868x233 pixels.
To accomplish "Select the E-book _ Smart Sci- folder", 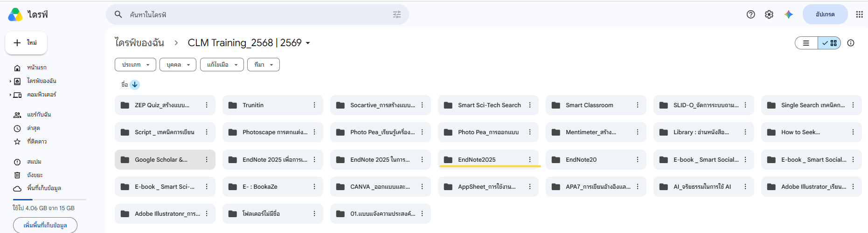I will (x=165, y=186).
